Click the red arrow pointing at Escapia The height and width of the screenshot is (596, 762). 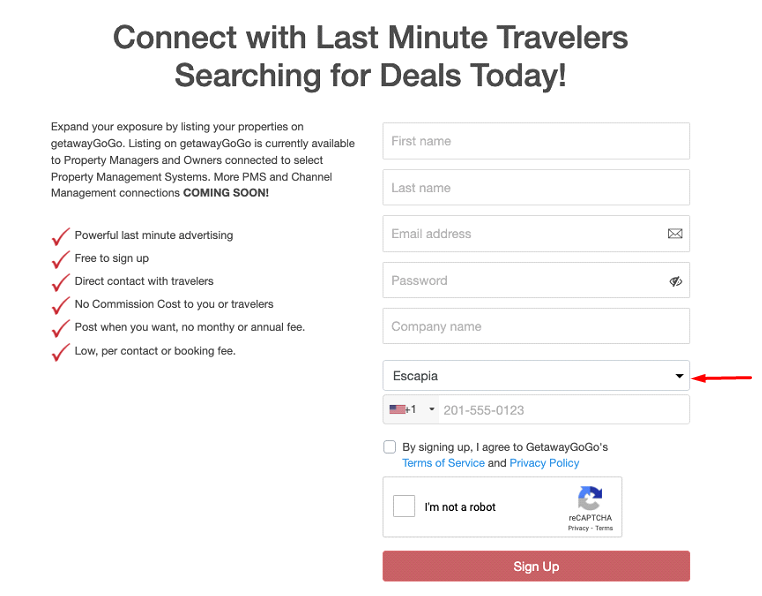pos(722,378)
